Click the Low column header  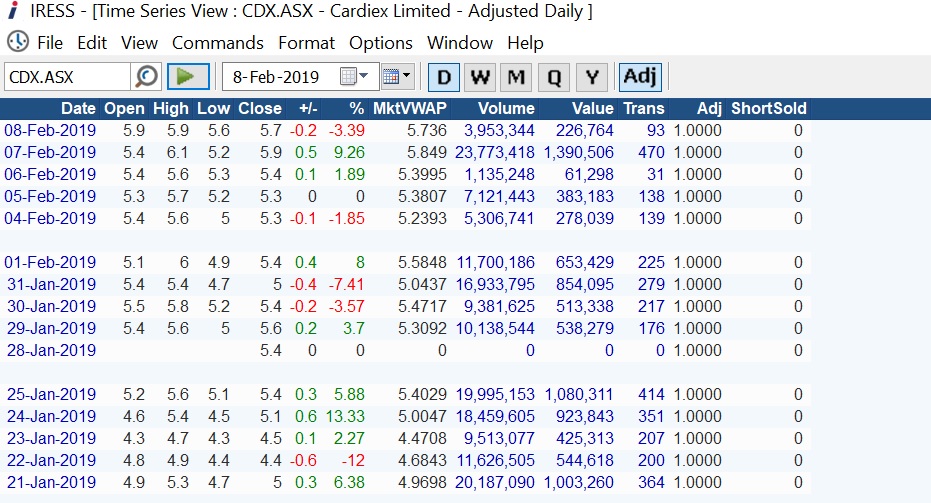(214, 108)
